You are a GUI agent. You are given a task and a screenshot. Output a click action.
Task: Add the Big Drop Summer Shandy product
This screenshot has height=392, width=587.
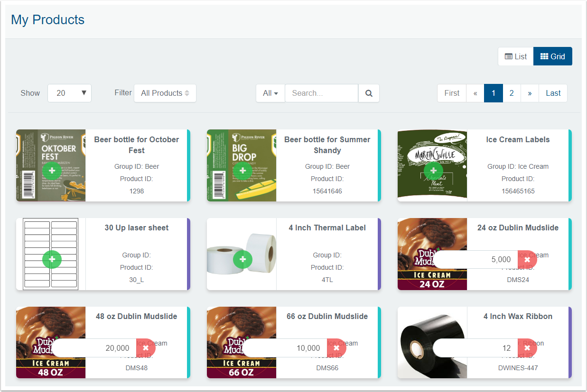pyautogui.click(x=242, y=171)
